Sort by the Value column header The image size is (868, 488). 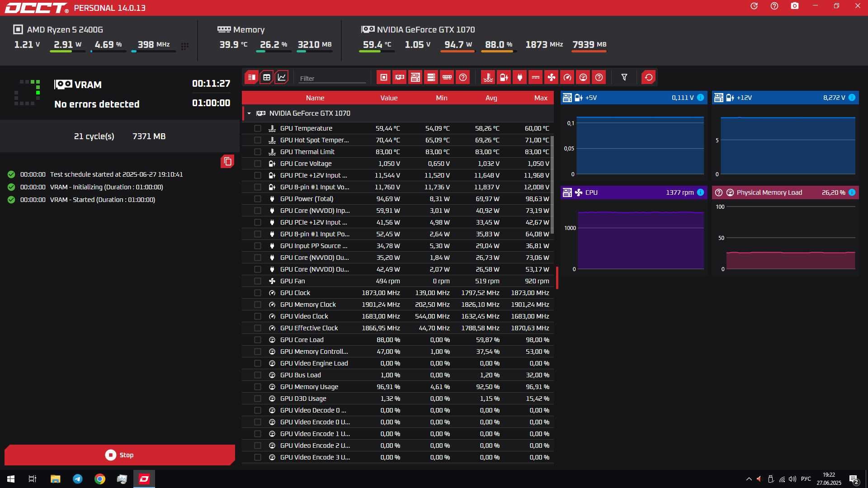tap(389, 98)
